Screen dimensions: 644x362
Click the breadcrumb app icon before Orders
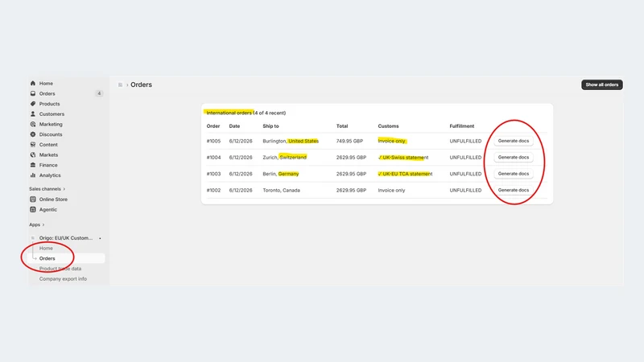[120, 85]
